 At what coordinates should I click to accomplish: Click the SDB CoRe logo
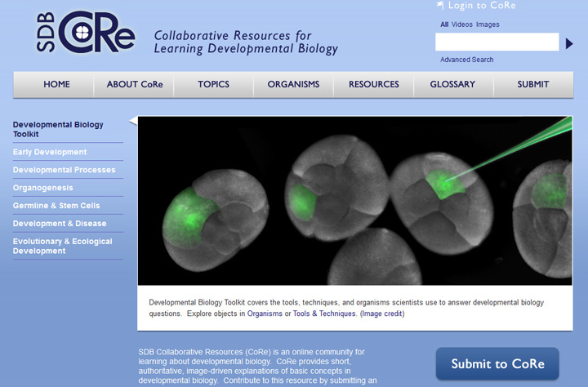[x=86, y=32]
